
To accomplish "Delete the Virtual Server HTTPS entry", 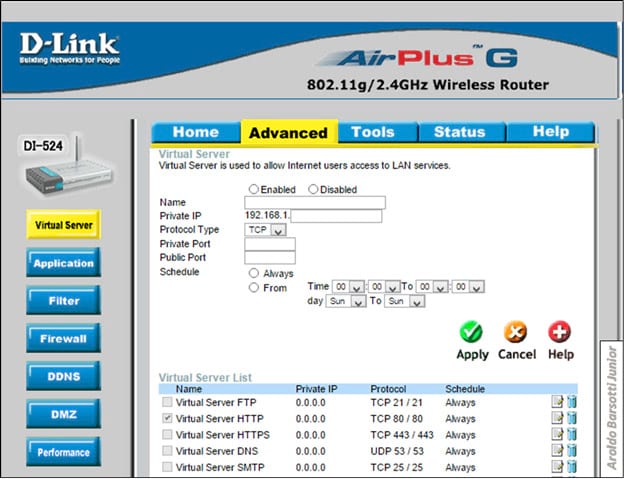I will coord(572,434).
